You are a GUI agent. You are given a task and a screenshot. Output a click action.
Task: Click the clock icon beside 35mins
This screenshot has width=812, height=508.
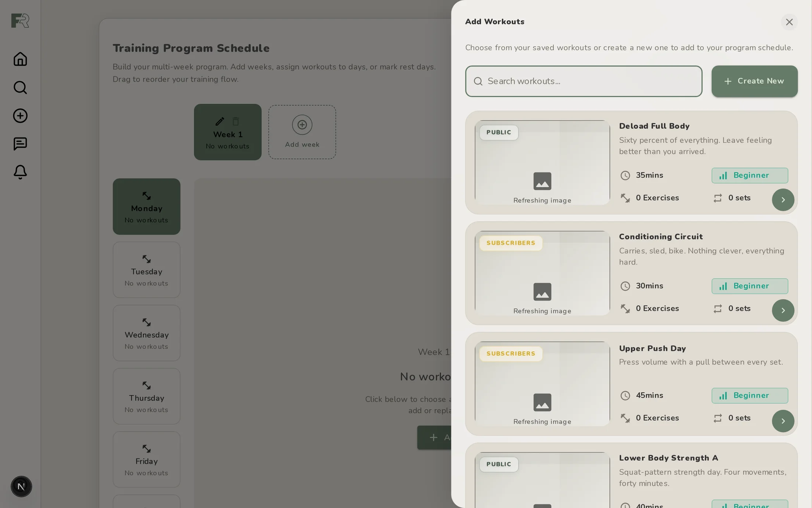[625, 175]
